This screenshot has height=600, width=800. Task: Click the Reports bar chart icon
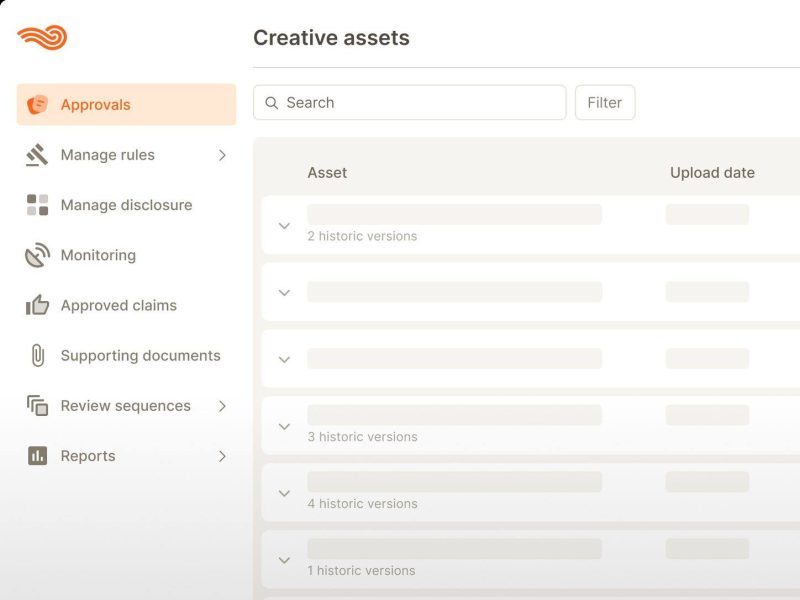pyautogui.click(x=37, y=456)
